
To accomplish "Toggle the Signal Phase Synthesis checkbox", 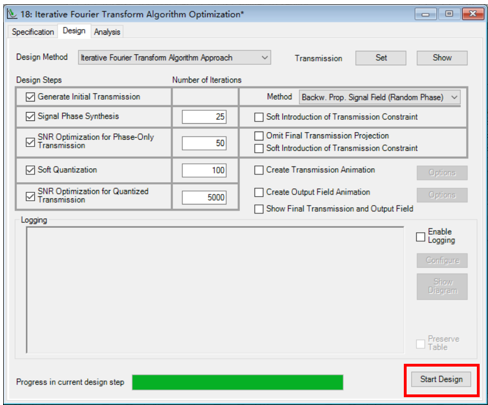I will [30, 116].
